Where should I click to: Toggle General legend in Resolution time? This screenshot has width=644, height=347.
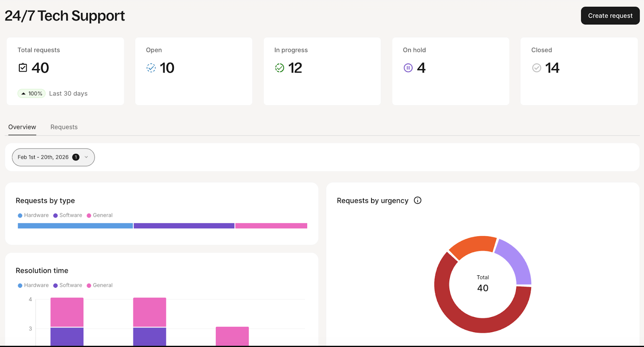100,285
